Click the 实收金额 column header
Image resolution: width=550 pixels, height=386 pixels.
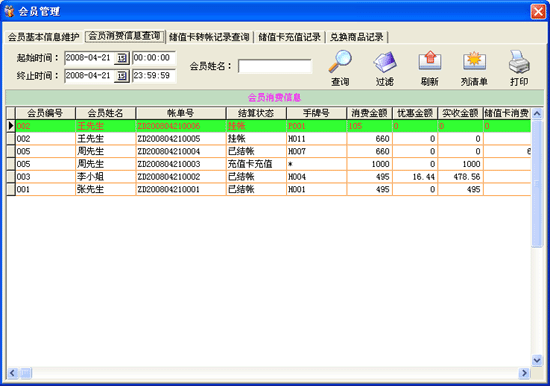point(460,113)
